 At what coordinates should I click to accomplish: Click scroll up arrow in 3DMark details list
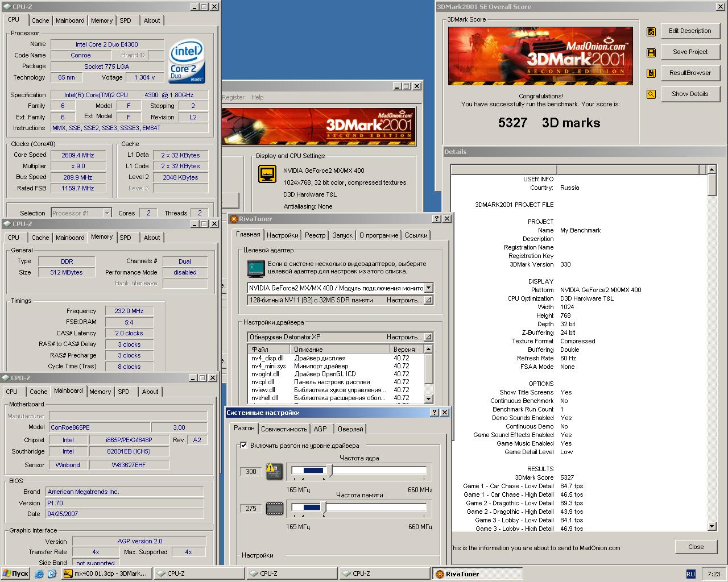pyautogui.click(x=712, y=169)
